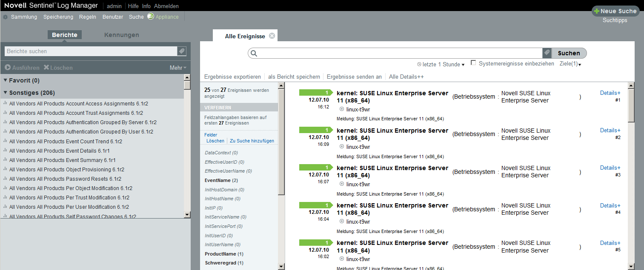Click the linux-t9wr host icon in event #2
644x270 pixels.
342,147
